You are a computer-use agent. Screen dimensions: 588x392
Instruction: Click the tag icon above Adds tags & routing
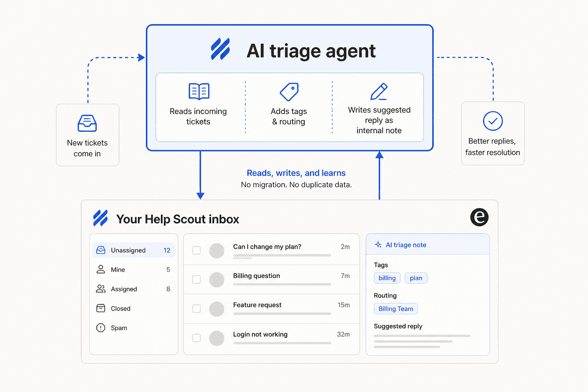289,92
